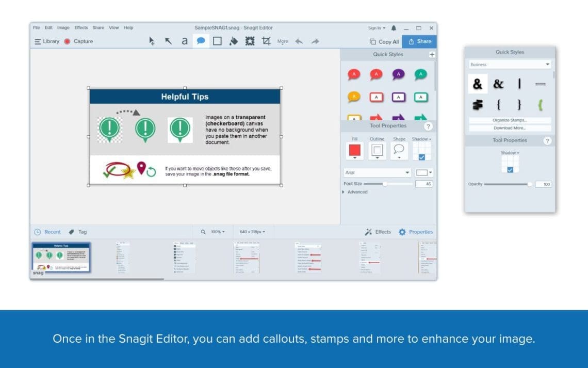Open the zoom level 100% dropdown

[x=217, y=231]
